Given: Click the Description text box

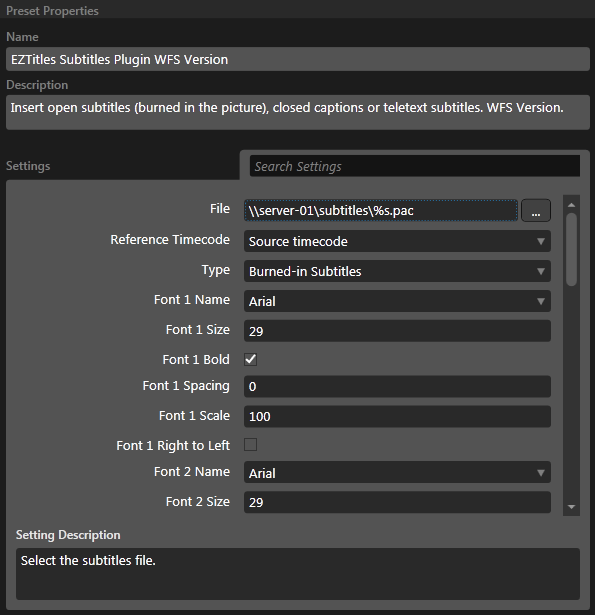Looking at the screenshot, I should [x=298, y=112].
